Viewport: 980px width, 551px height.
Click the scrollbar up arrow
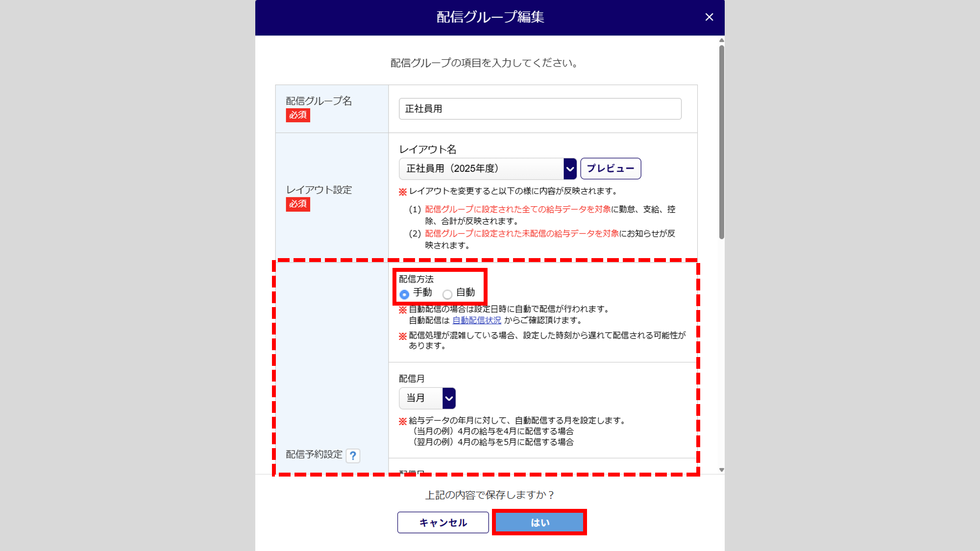[721, 40]
